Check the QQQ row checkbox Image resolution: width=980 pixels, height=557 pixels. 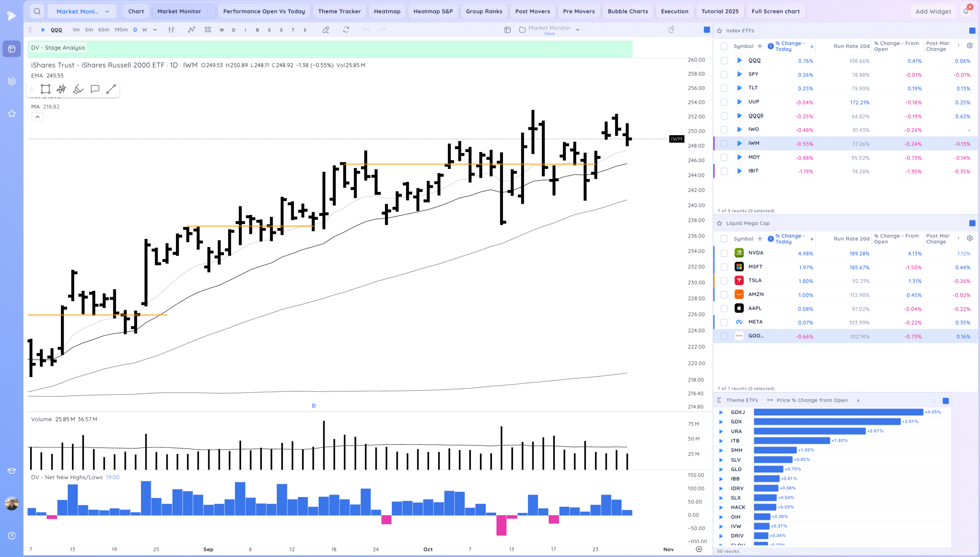coord(724,61)
